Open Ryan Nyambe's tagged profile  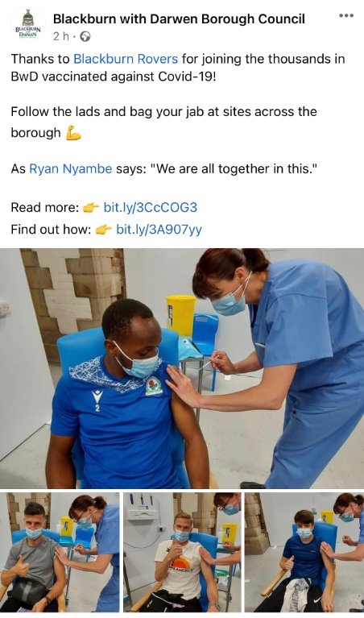(x=71, y=169)
